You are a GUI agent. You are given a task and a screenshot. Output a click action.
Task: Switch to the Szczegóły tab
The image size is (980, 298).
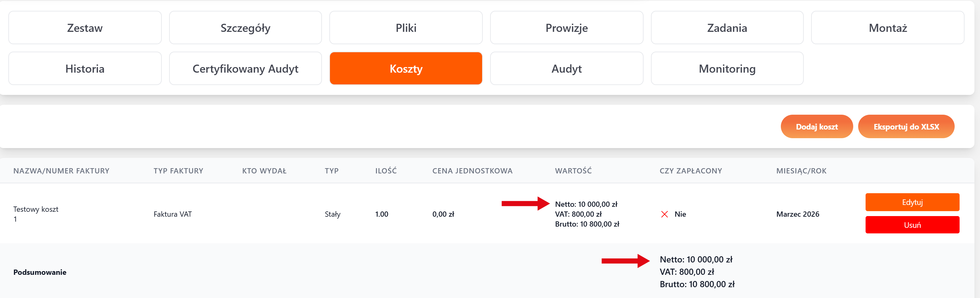tap(245, 28)
